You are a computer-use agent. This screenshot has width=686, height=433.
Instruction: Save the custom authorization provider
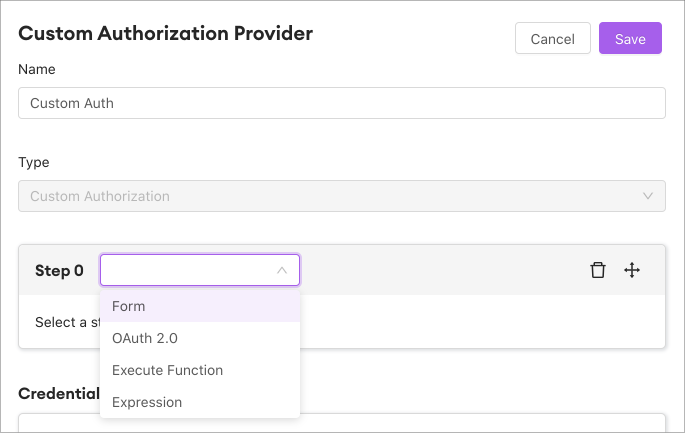click(630, 39)
